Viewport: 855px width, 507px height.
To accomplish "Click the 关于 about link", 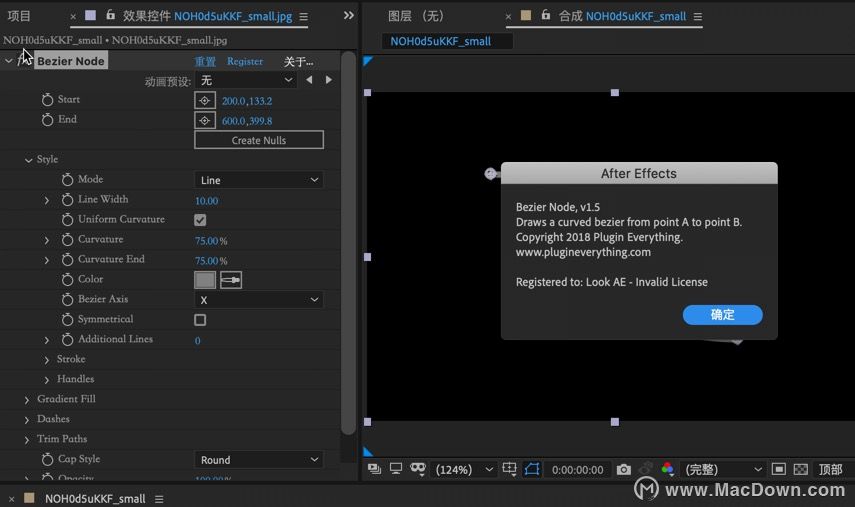I will click(298, 62).
